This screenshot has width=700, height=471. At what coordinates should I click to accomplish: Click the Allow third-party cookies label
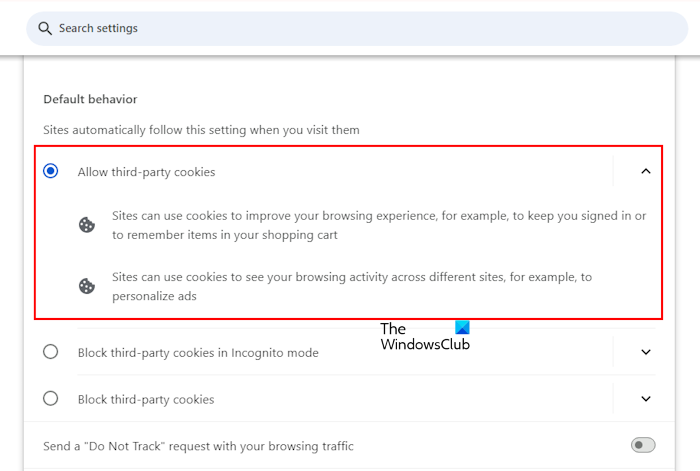pyautogui.click(x=146, y=172)
